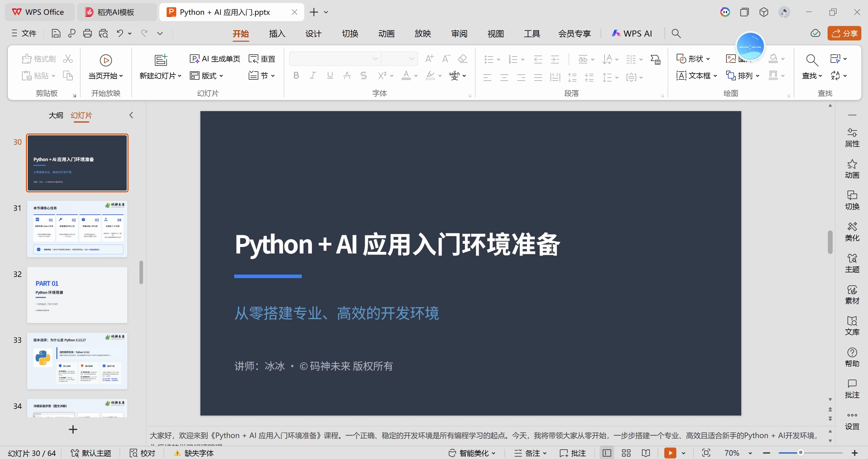Click the zoom slider handle
Image resolution: width=868 pixels, height=459 pixels.
[x=800, y=453]
